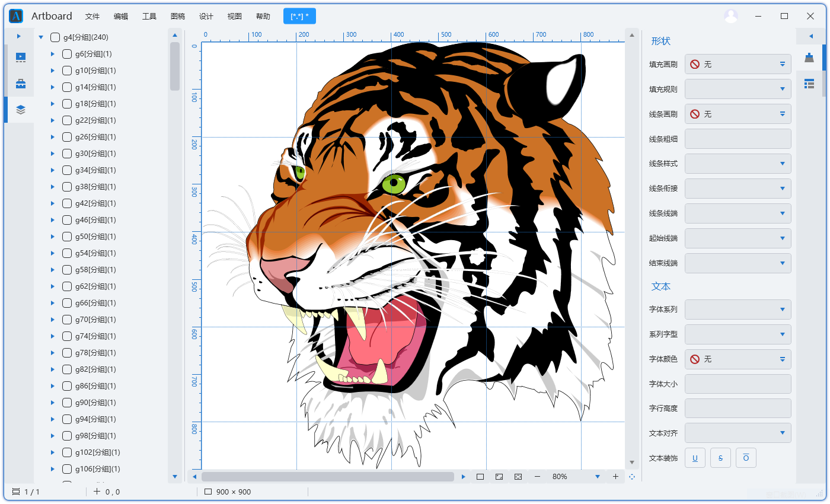Viewport: 830px width, 504px height.
Task: Click the zoom out minus icon
Action: (537, 477)
